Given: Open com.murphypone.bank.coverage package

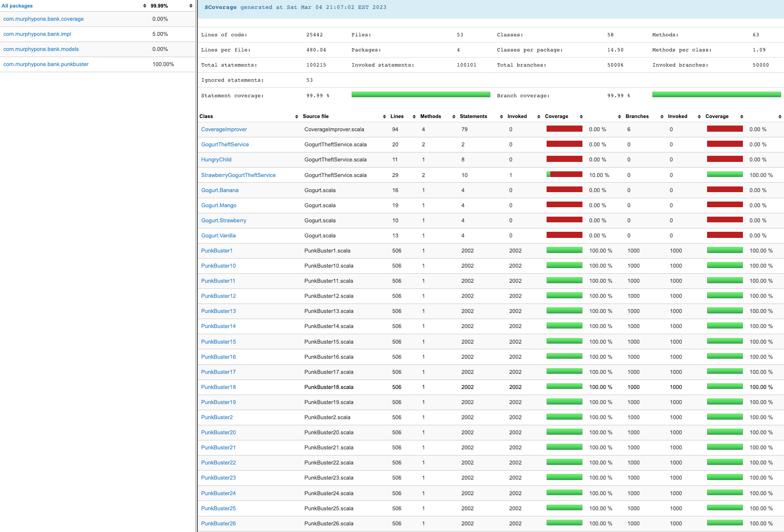Looking at the screenshot, I should tap(43, 19).
